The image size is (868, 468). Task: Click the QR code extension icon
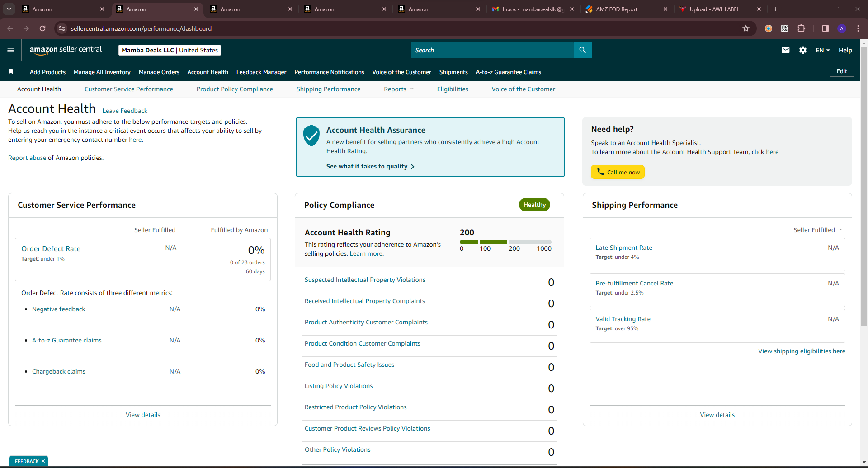[x=785, y=28]
